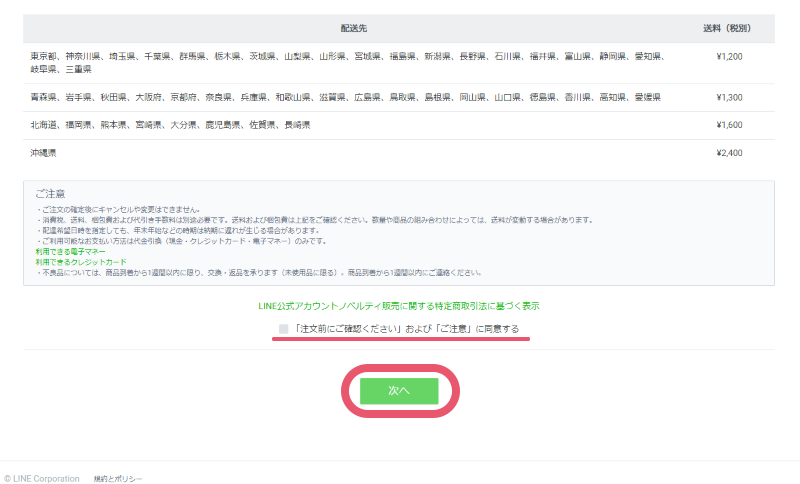Click the order cancellation notice line
This screenshot has height=484, width=800.
tap(120, 209)
